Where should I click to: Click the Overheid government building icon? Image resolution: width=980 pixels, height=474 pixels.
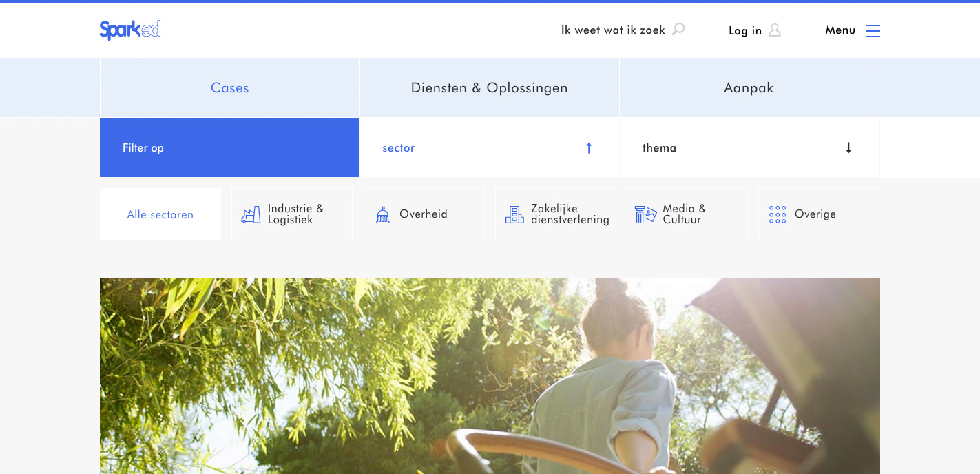click(x=382, y=214)
